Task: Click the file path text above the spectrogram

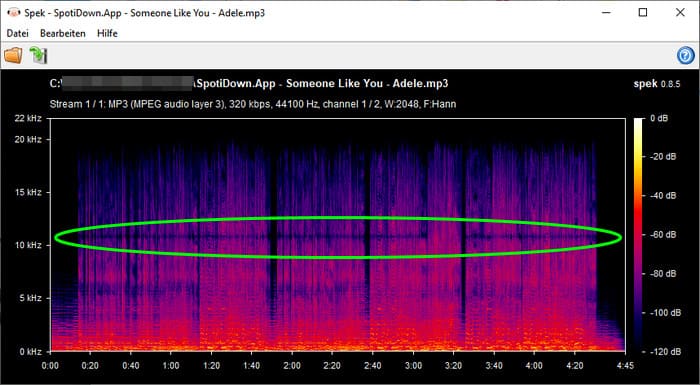Action: [x=249, y=84]
